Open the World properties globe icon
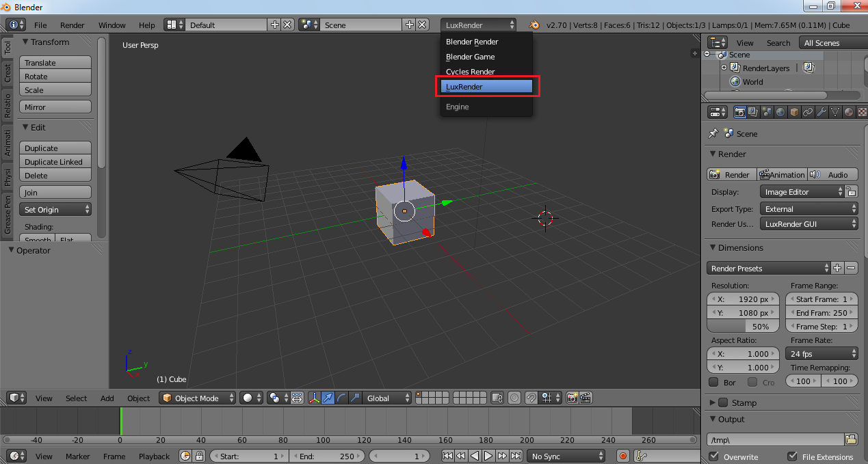Viewport: 868px width, 464px height. [x=780, y=112]
